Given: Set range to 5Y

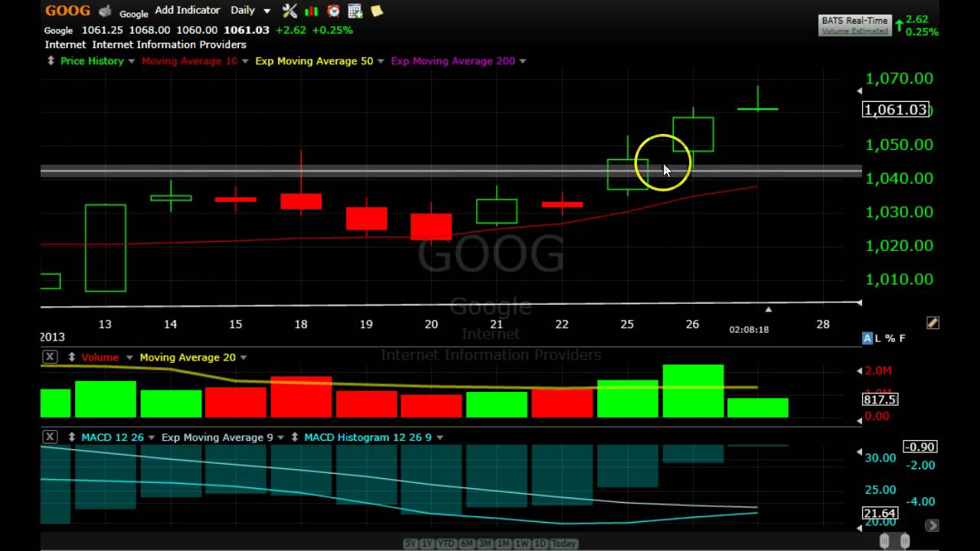Looking at the screenshot, I should [411, 543].
